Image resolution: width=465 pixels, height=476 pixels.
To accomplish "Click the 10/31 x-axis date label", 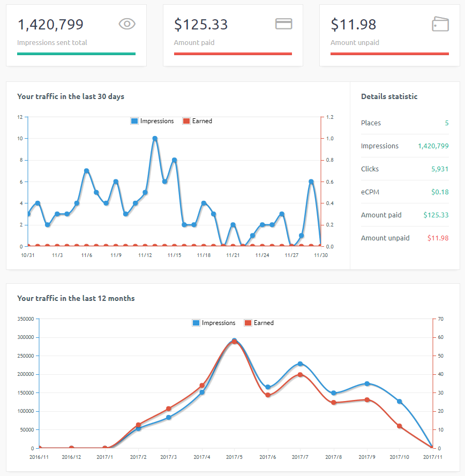I will (28, 255).
